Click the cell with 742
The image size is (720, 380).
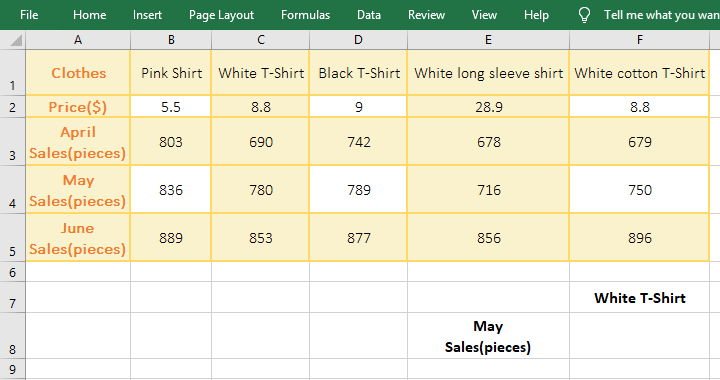358,141
